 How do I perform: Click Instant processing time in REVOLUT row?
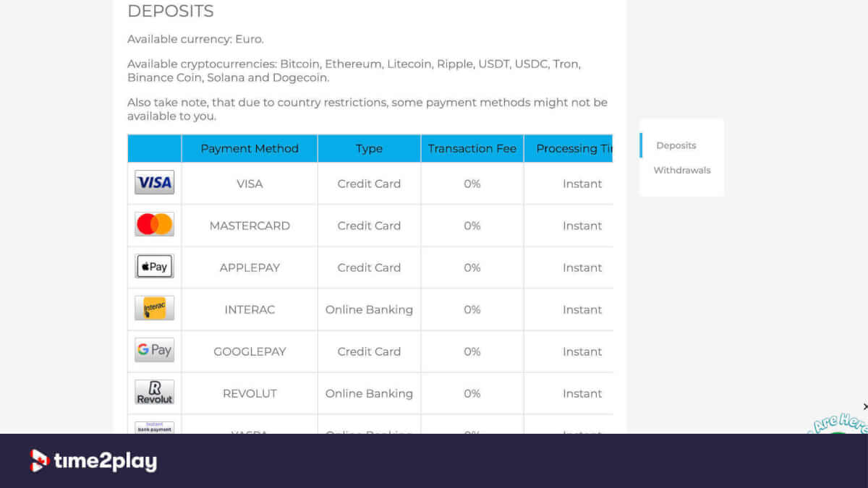pyautogui.click(x=582, y=393)
